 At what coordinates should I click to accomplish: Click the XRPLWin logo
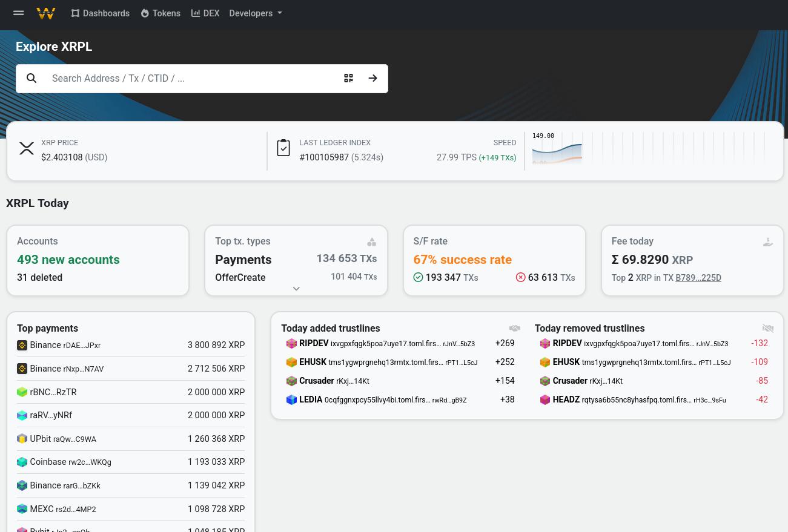pyautogui.click(x=46, y=13)
